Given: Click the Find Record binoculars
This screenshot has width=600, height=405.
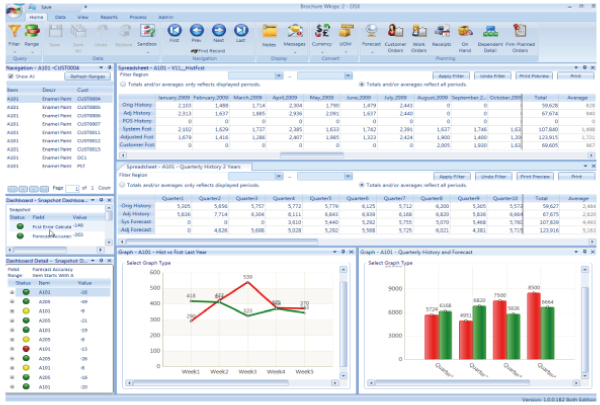Looking at the screenshot, I should point(194,51).
